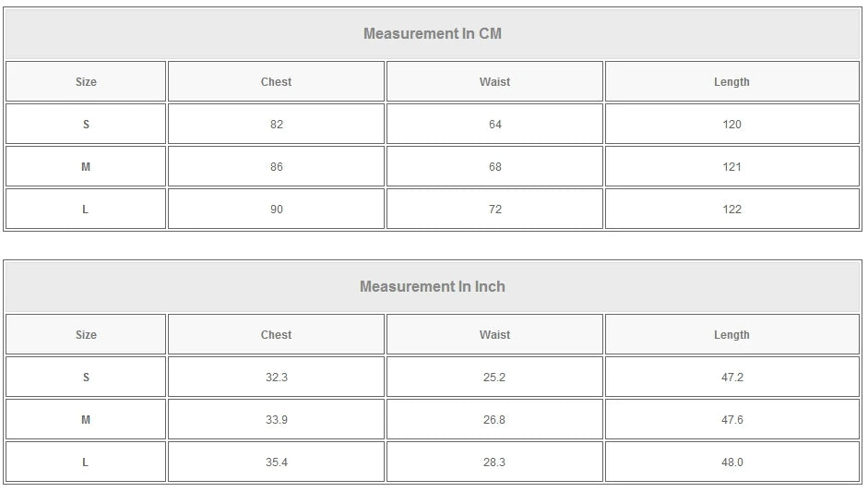The image size is (868, 492).
Task: Click length value 122 cell
Action: tap(731, 210)
